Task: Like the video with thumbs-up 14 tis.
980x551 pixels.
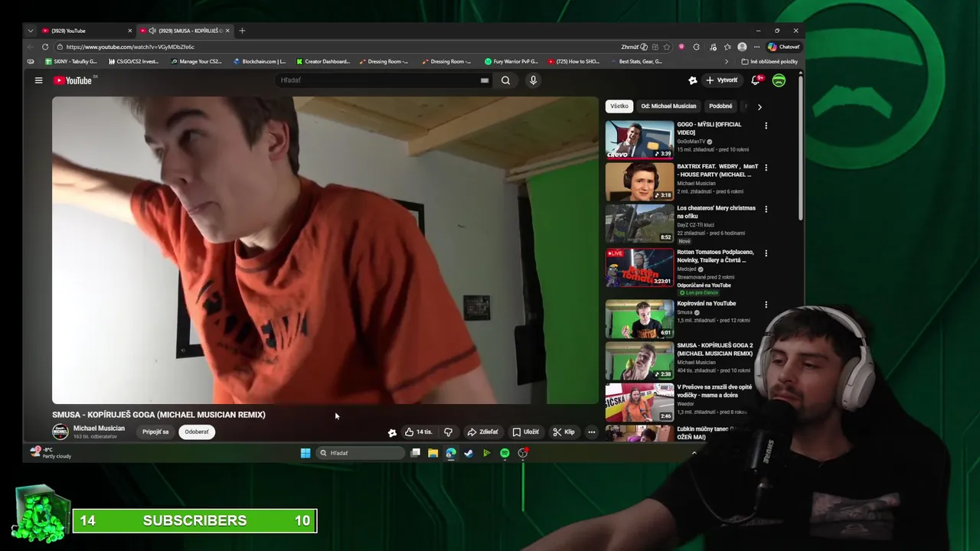Action: (x=418, y=432)
